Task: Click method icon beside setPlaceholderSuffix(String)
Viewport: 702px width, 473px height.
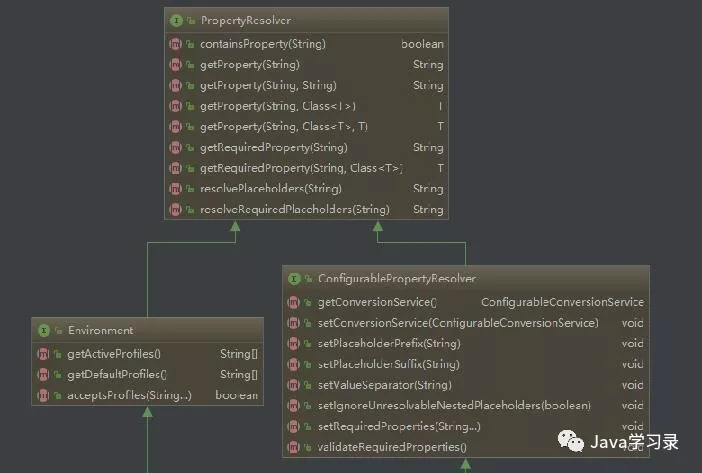Action: pyautogui.click(x=293, y=364)
